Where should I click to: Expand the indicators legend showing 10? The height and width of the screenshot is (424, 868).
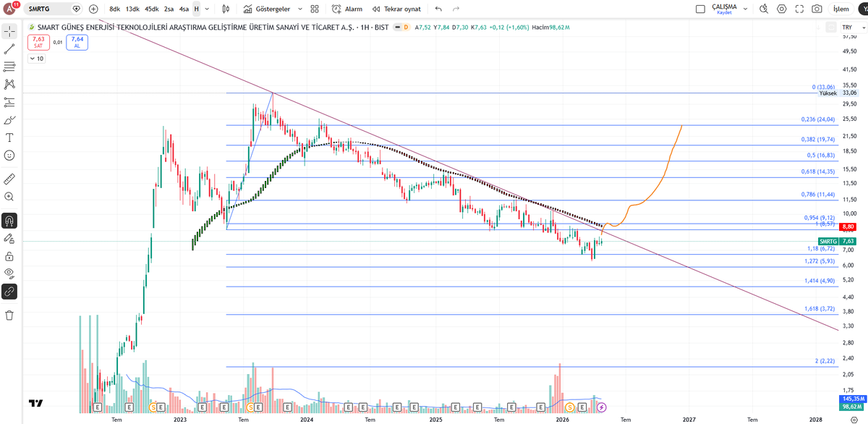click(x=36, y=59)
